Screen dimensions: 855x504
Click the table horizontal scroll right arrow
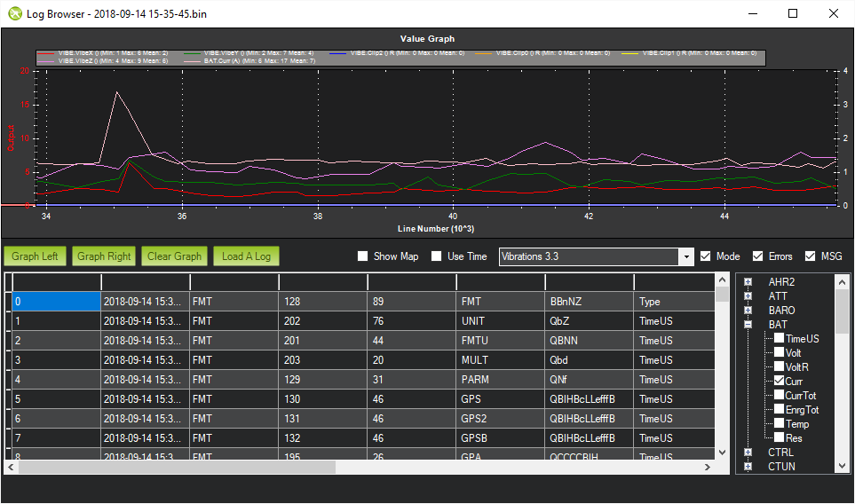[x=708, y=467]
